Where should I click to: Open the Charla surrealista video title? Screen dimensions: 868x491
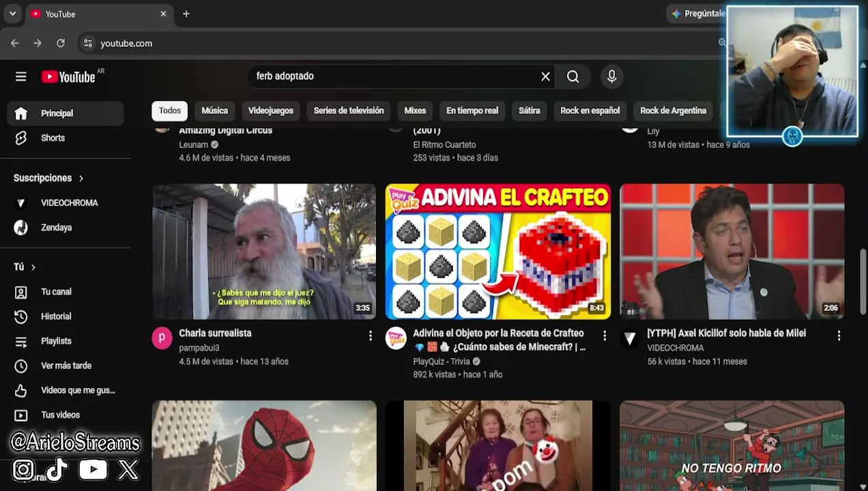pyautogui.click(x=215, y=333)
